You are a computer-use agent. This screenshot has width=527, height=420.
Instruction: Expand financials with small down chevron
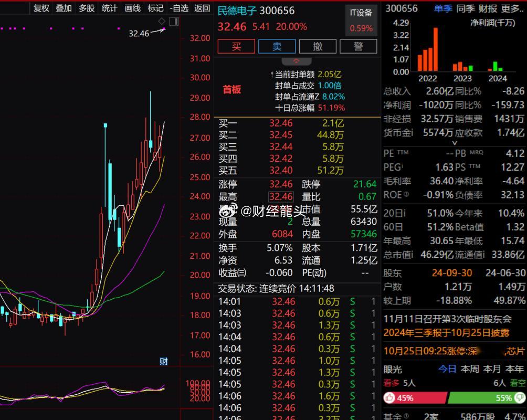(455, 143)
